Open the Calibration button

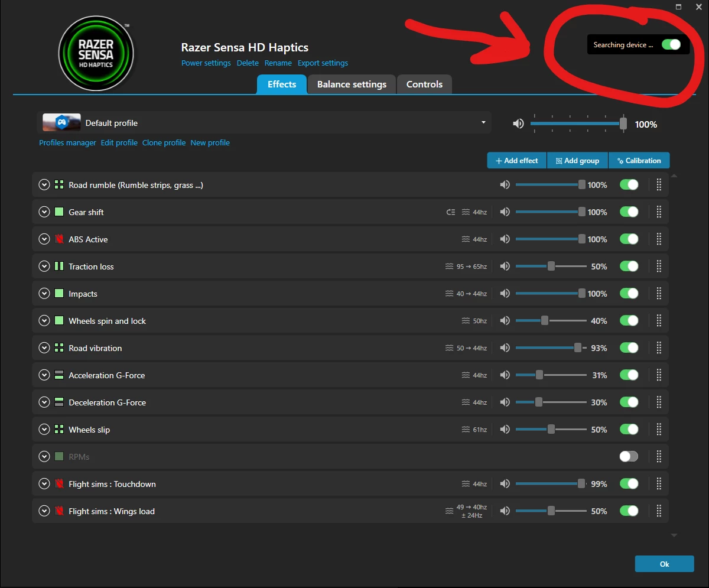[x=639, y=161]
